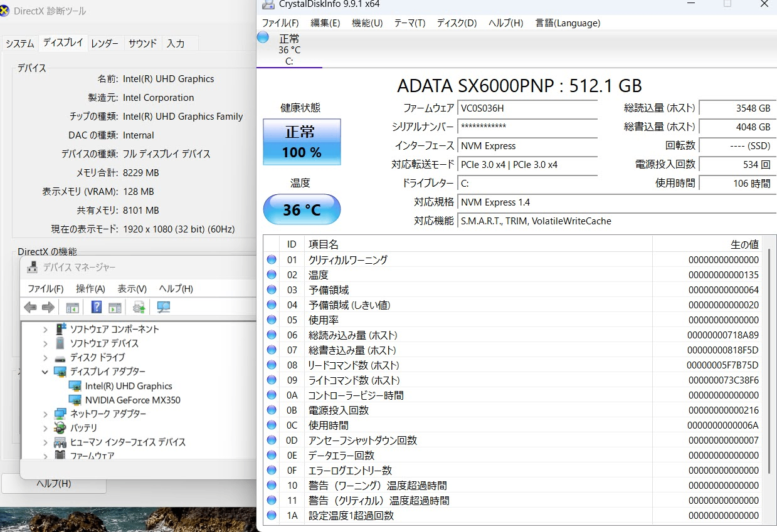Open CrystalDiskInfo 編集(E) menu

325,23
